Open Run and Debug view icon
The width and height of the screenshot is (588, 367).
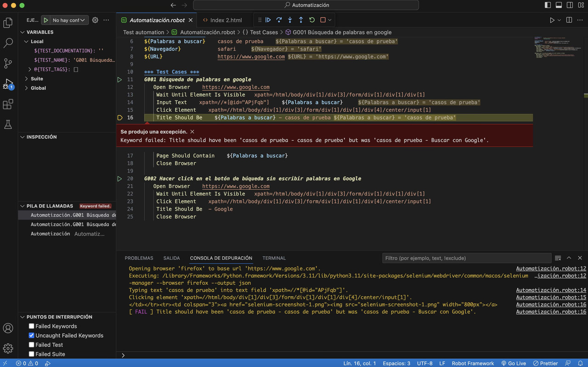[x=8, y=84]
